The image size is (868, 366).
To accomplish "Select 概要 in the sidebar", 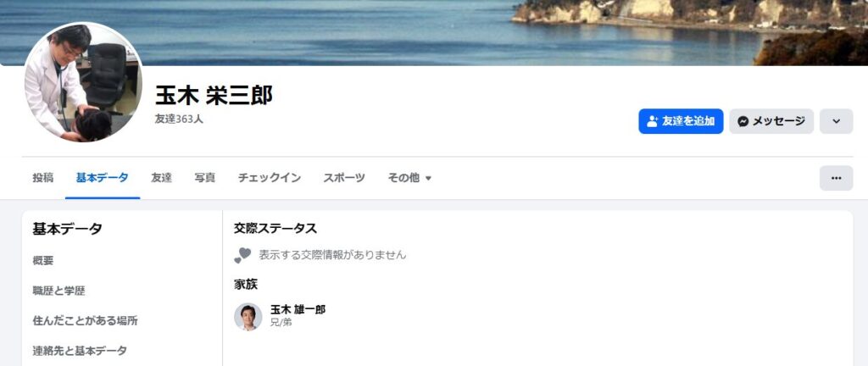I will click(x=43, y=260).
